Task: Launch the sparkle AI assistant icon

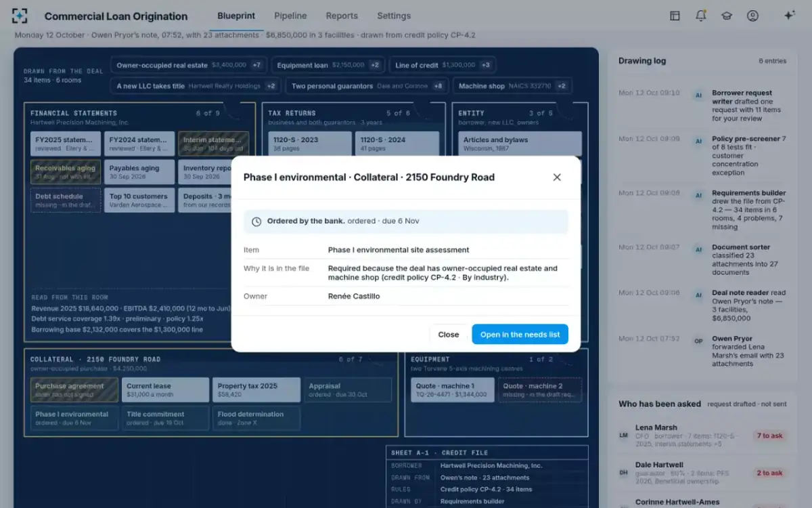Action: [x=789, y=16]
